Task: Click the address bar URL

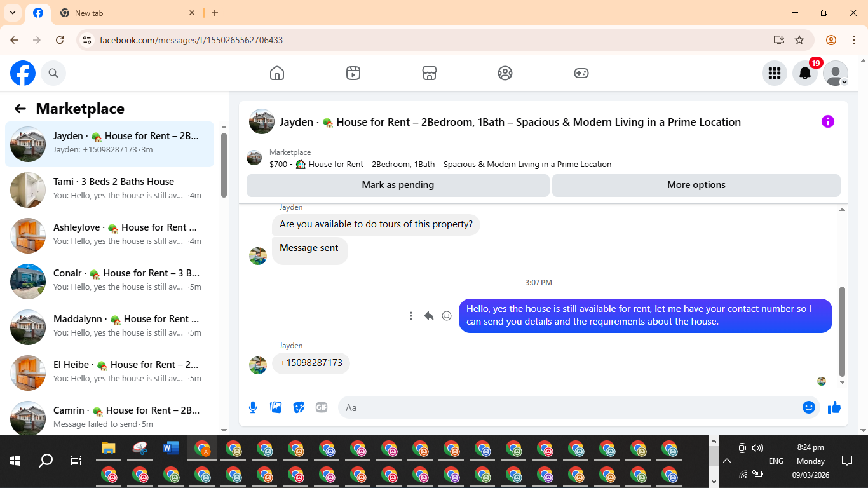Action: (191, 40)
